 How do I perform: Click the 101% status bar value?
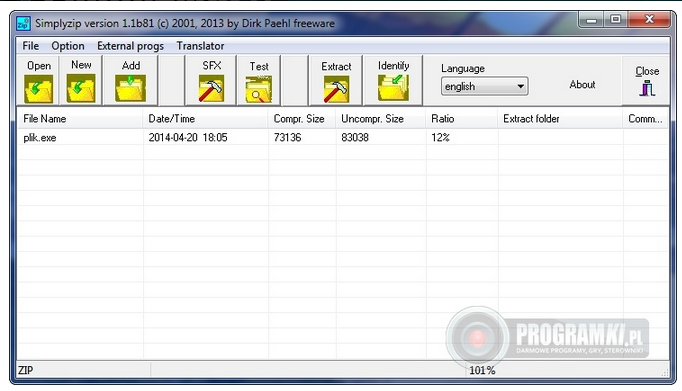click(x=482, y=370)
